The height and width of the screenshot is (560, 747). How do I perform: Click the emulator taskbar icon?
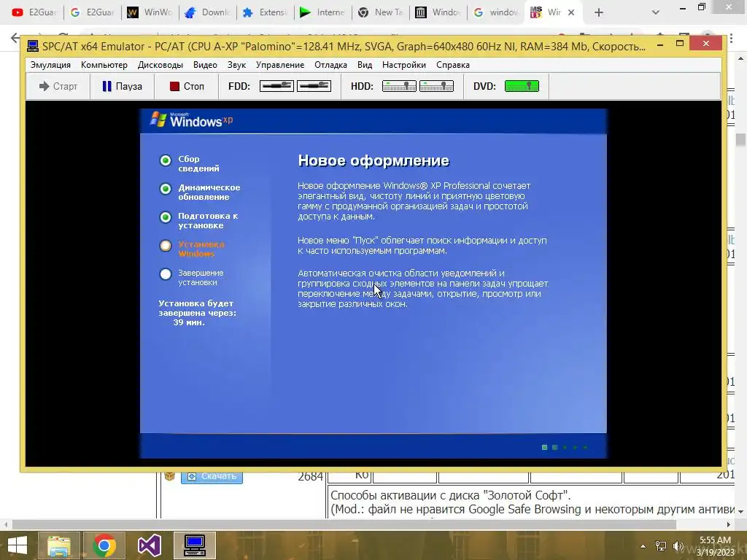tap(195, 545)
